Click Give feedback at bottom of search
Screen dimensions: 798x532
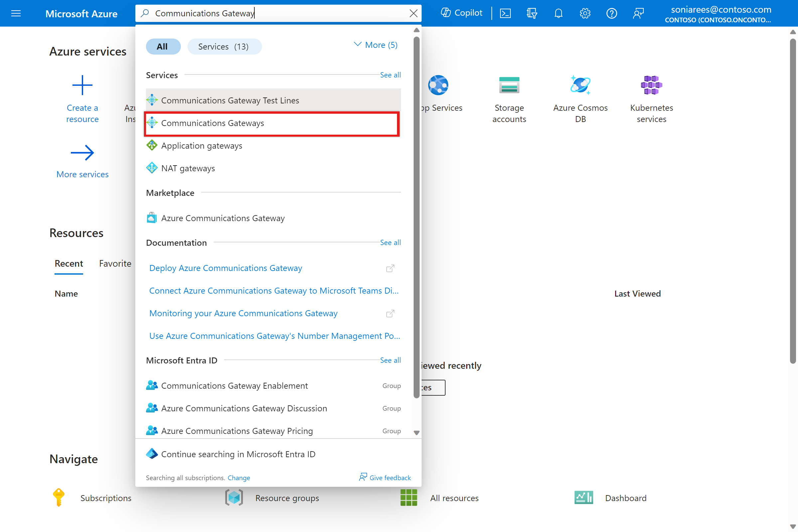[385, 477]
